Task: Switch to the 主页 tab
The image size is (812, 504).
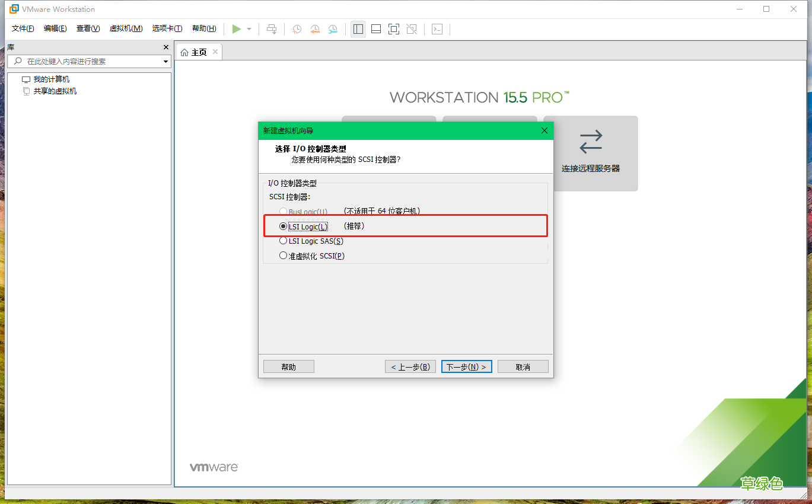Action: (198, 51)
